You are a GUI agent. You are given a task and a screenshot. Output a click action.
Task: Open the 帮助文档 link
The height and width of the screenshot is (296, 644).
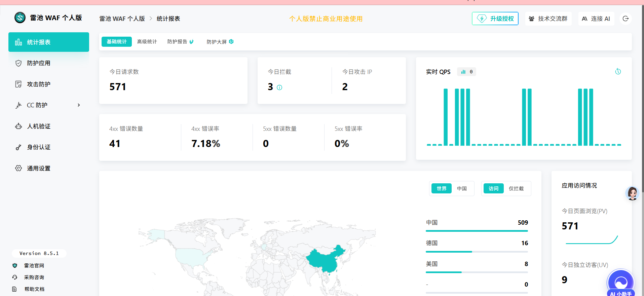click(x=34, y=289)
